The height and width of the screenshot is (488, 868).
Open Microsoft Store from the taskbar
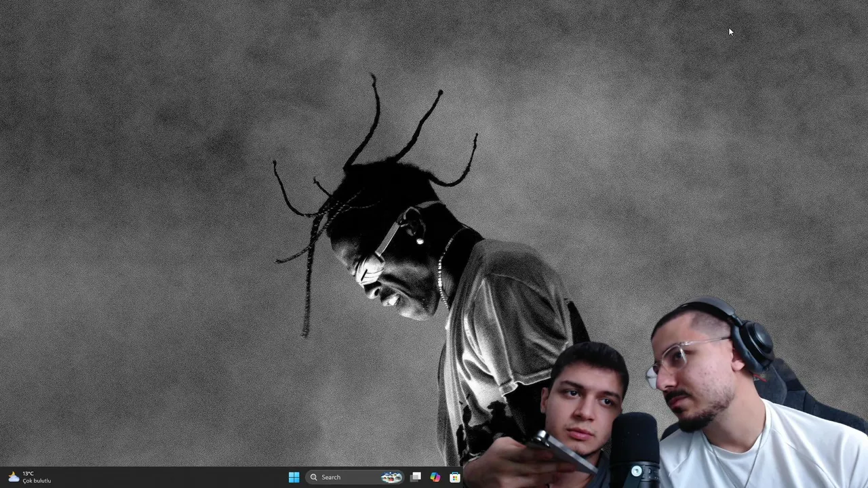coord(455,477)
